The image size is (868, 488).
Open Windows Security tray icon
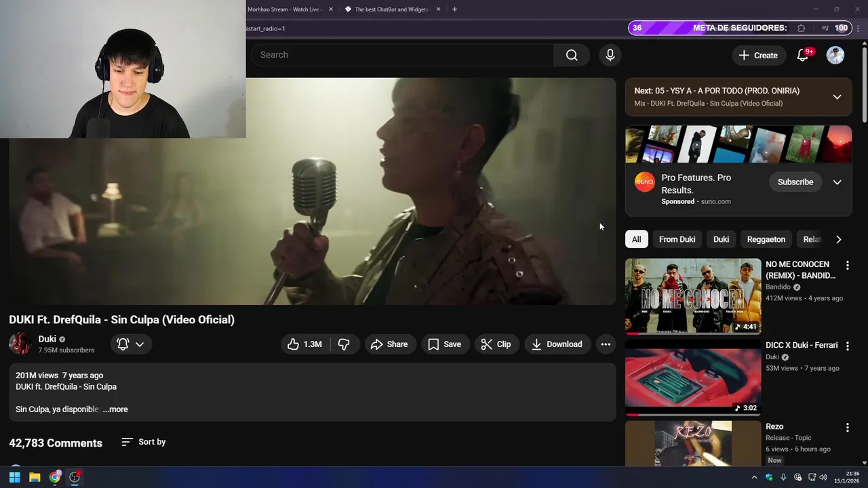[x=769, y=477]
